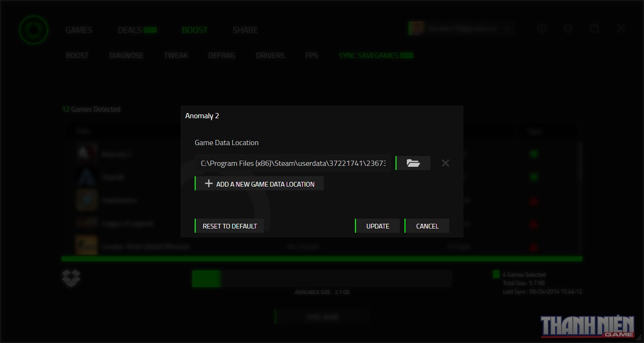Screen dimensions: 644x343
Task: Click the Dropbox icon in main window
Action: coord(71,278)
